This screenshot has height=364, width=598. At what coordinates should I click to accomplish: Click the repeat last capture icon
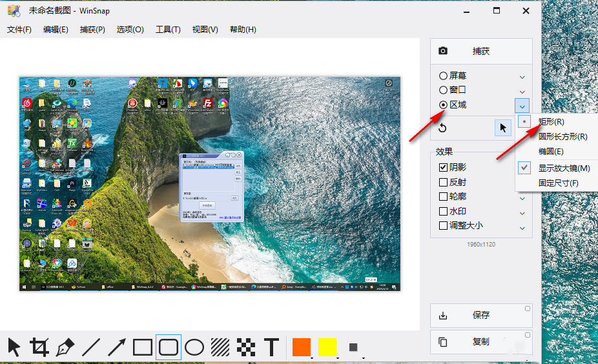point(442,128)
